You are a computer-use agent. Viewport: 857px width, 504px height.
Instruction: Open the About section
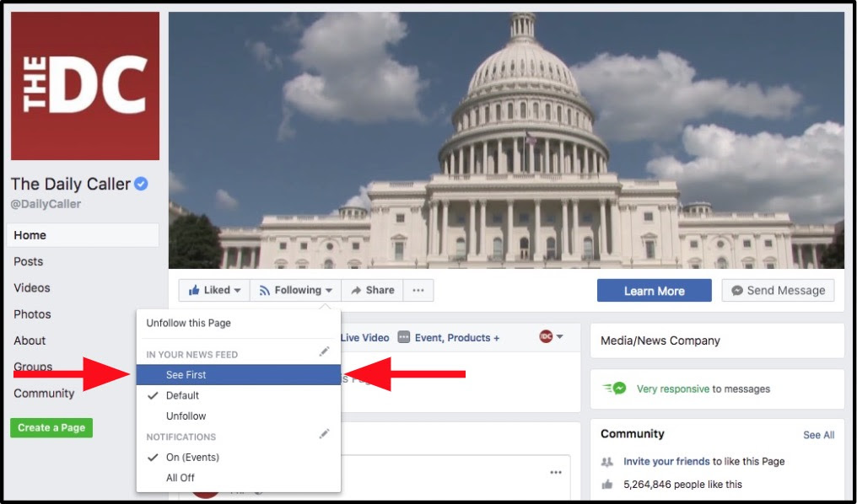click(x=30, y=340)
